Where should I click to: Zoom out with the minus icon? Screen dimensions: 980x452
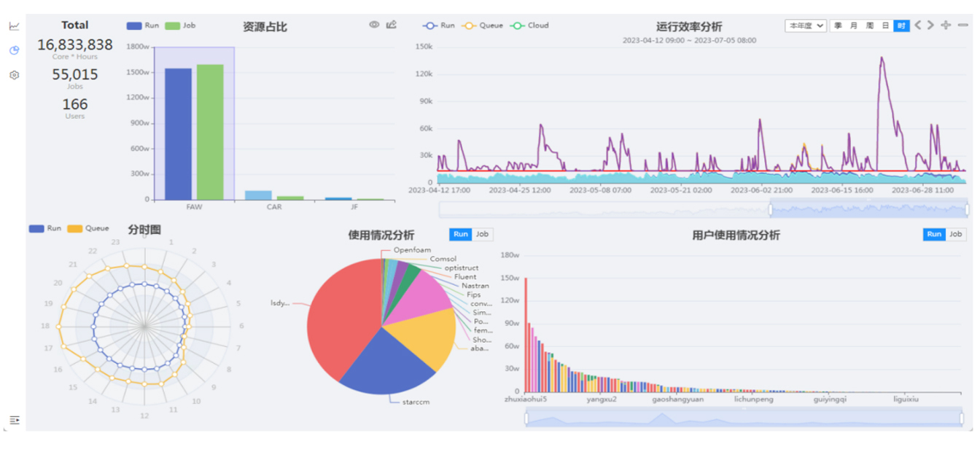962,25
